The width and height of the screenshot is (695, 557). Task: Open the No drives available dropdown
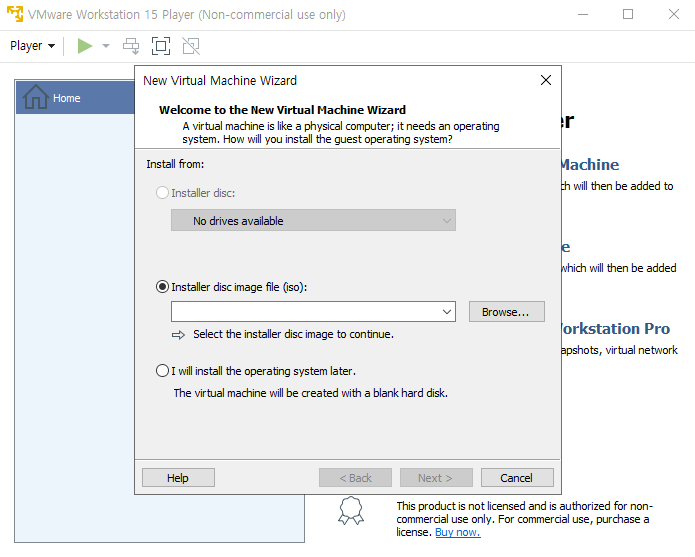[x=313, y=220]
